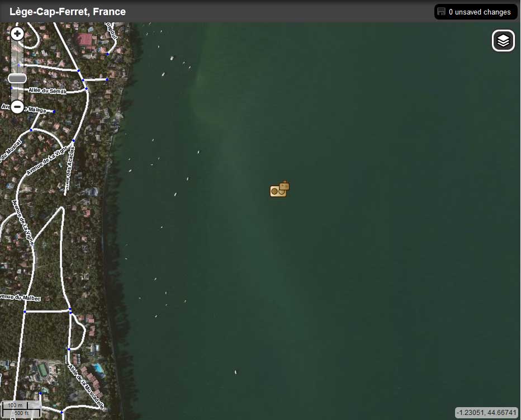This screenshot has width=521, height=420.
Task: Select the Allée du Sémillon road segment label
Action: point(47,91)
